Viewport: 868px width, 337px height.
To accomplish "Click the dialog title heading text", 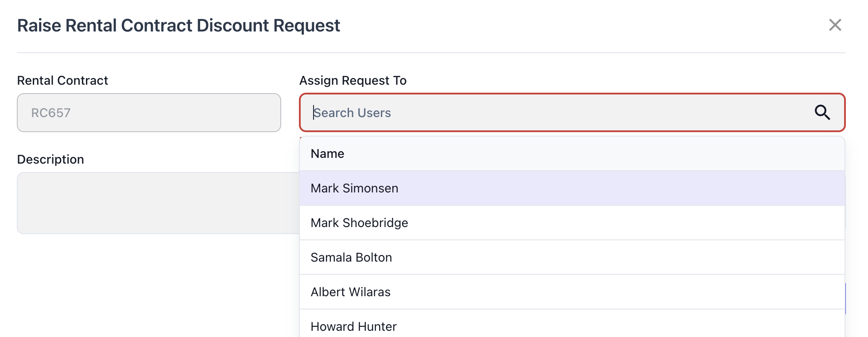I will pyautogui.click(x=178, y=26).
